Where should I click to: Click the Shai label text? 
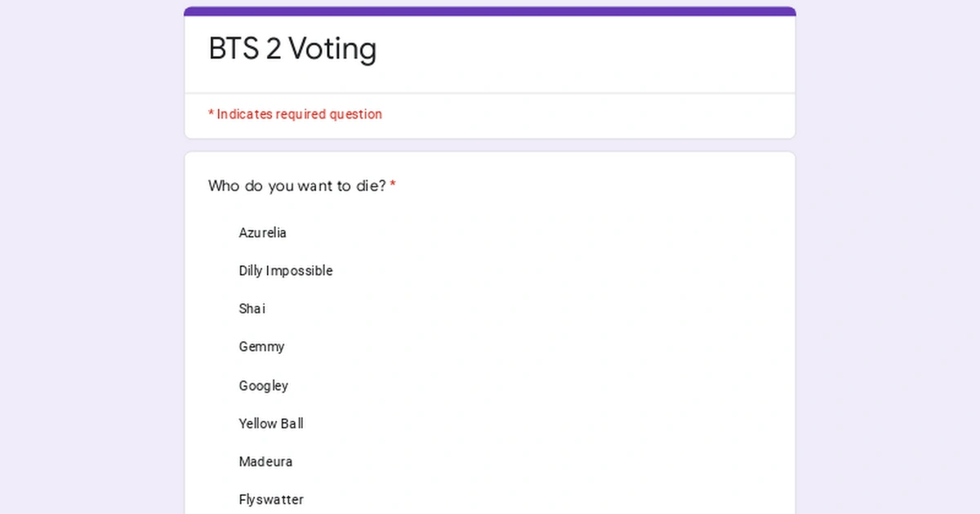coord(252,309)
